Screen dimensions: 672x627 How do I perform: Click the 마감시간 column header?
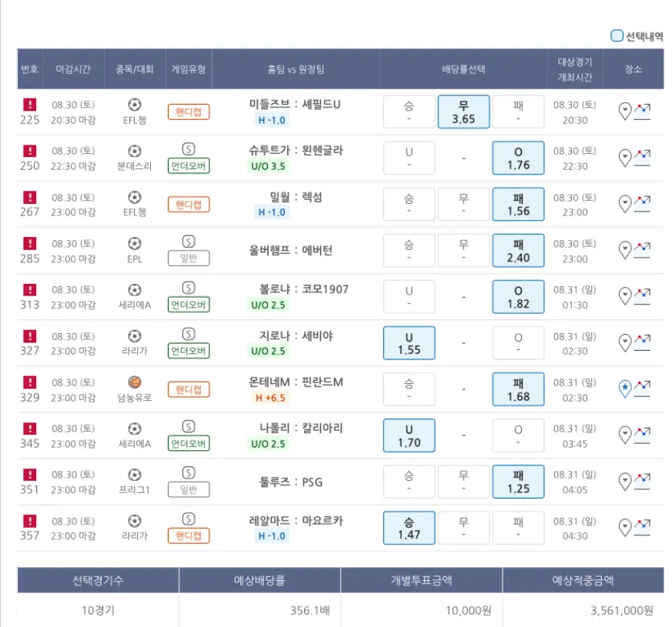[x=73, y=69]
